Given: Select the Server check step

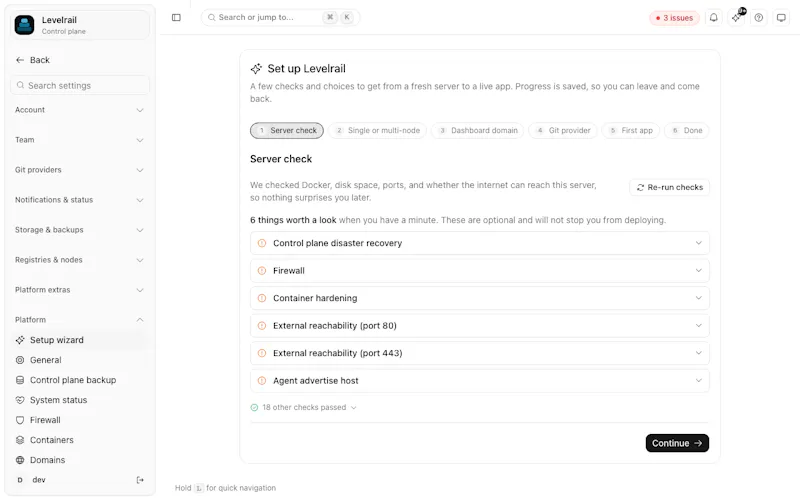Looking at the screenshot, I should (287, 131).
